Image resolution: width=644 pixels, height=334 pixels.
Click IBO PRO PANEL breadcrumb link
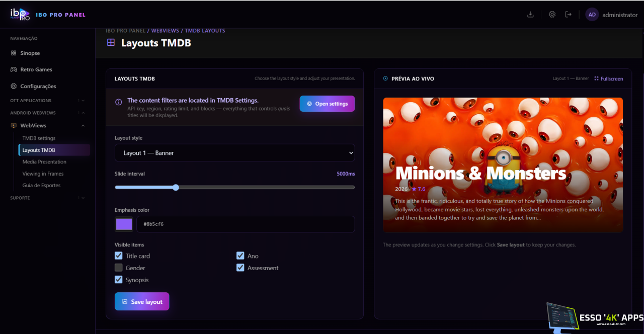coord(125,31)
